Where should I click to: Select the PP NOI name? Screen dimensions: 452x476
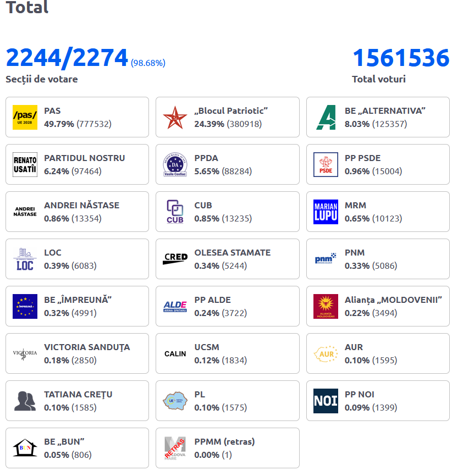click(x=360, y=394)
